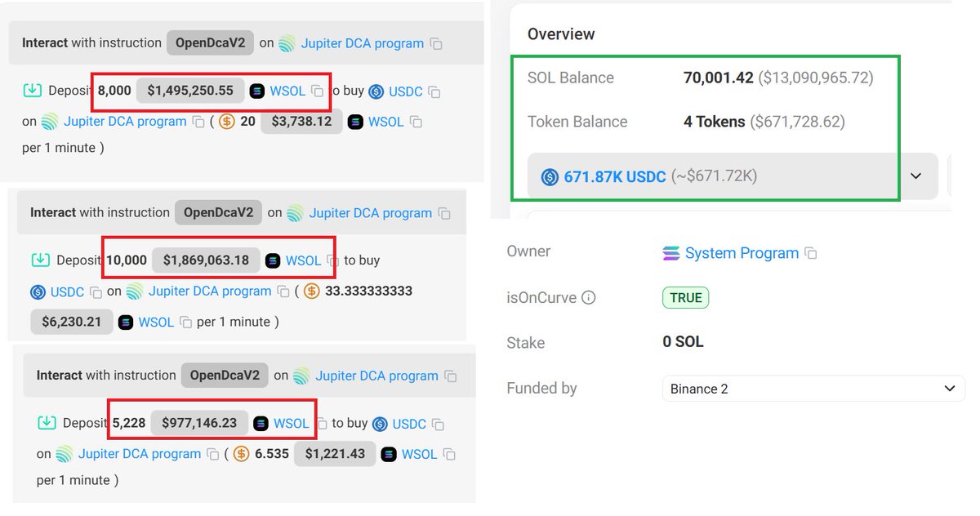Screen dimensions: 980x516
Task: Open the USDC link in the 10,000 deposit panel
Action: tap(67, 291)
